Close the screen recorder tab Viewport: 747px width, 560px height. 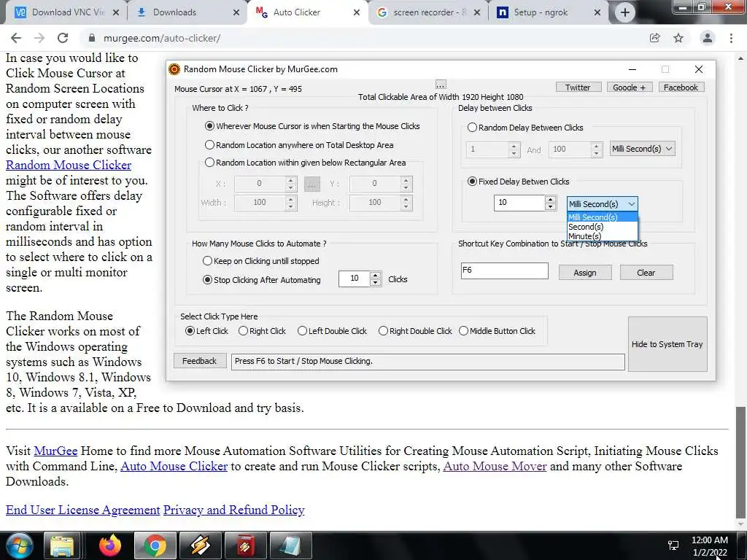[x=477, y=12]
